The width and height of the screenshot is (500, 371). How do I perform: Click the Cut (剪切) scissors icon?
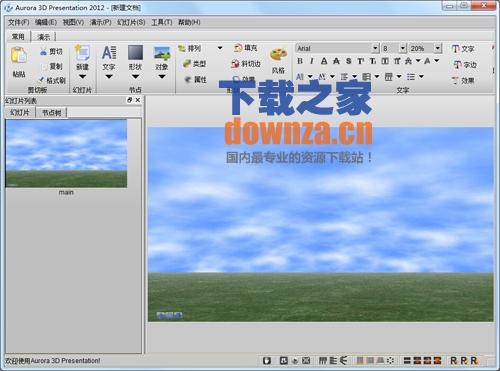pyautogui.click(x=44, y=52)
